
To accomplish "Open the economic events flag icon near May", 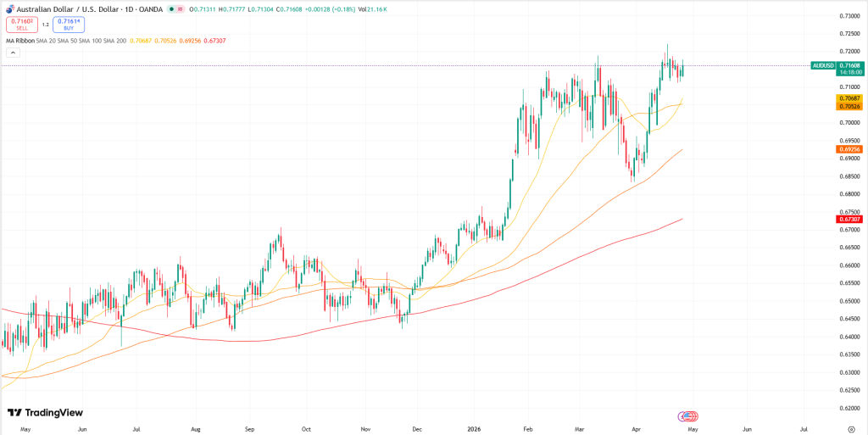I will (687, 416).
